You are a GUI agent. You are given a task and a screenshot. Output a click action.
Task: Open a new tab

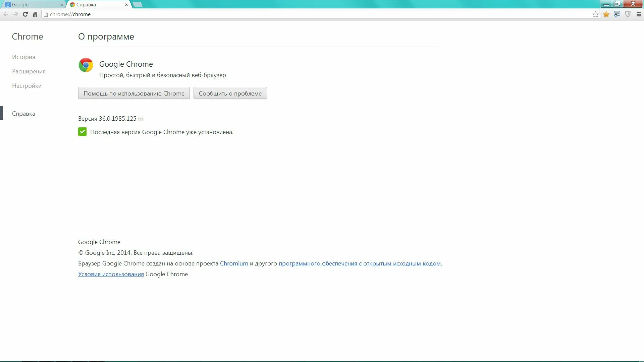pos(138,4)
